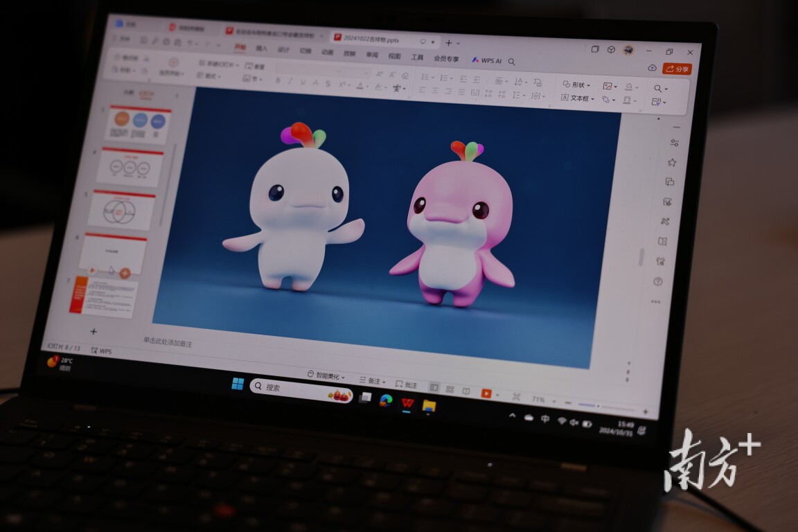
Task: Switch to slide sorter grid view
Action: [450, 390]
